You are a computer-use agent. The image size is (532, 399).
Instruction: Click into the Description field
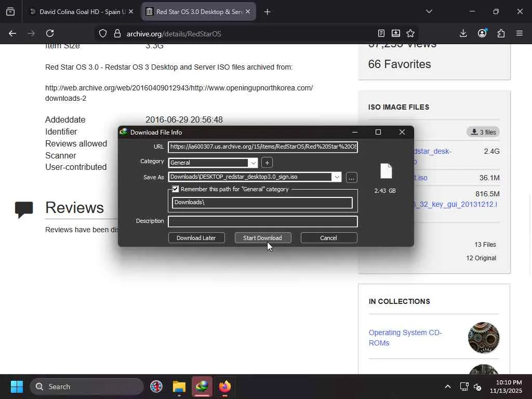click(x=263, y=221)
